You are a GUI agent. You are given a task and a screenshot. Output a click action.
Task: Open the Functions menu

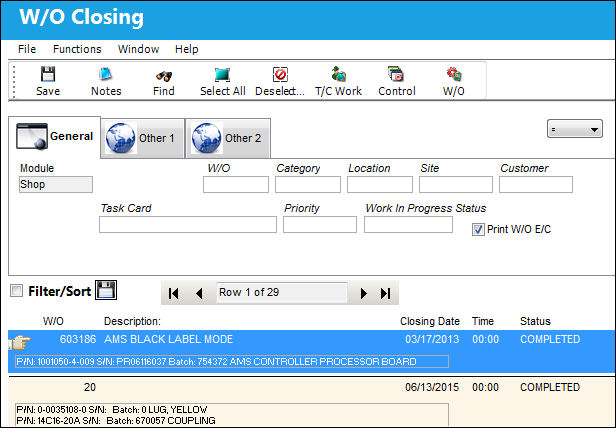(77, 49)
